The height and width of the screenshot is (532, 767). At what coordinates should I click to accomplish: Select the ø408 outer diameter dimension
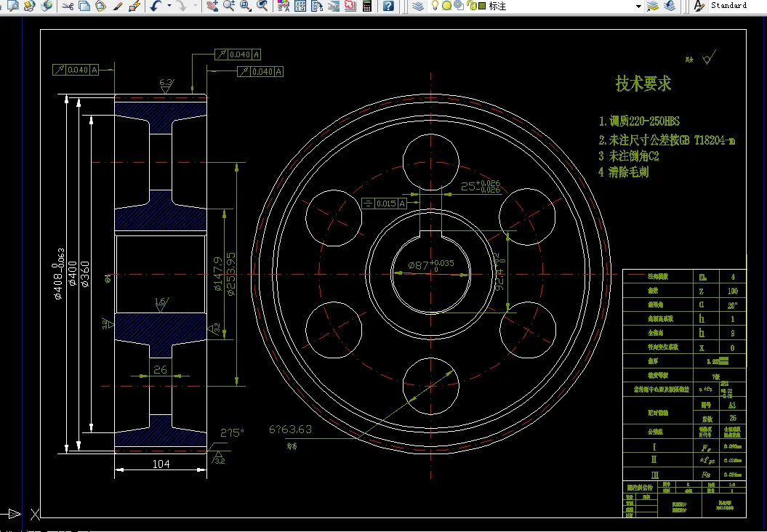point(57,274)
